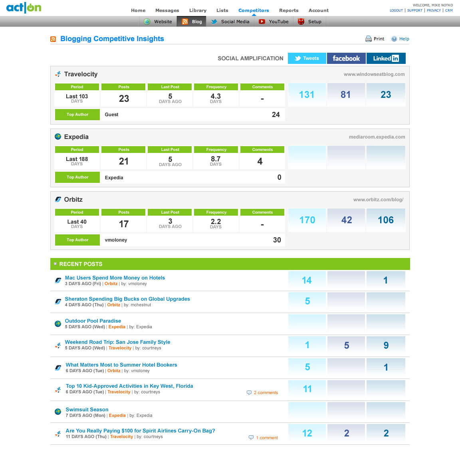Click the Expedia icon beside Swimsuit Season
This screenshot has height=476, width=460.
tap(58, 412)
